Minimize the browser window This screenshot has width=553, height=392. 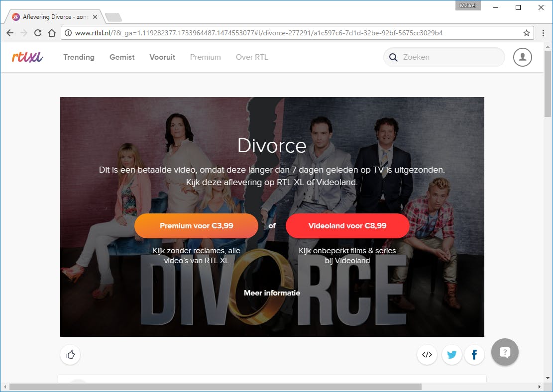pyautogui.click(x=496, y=7)
